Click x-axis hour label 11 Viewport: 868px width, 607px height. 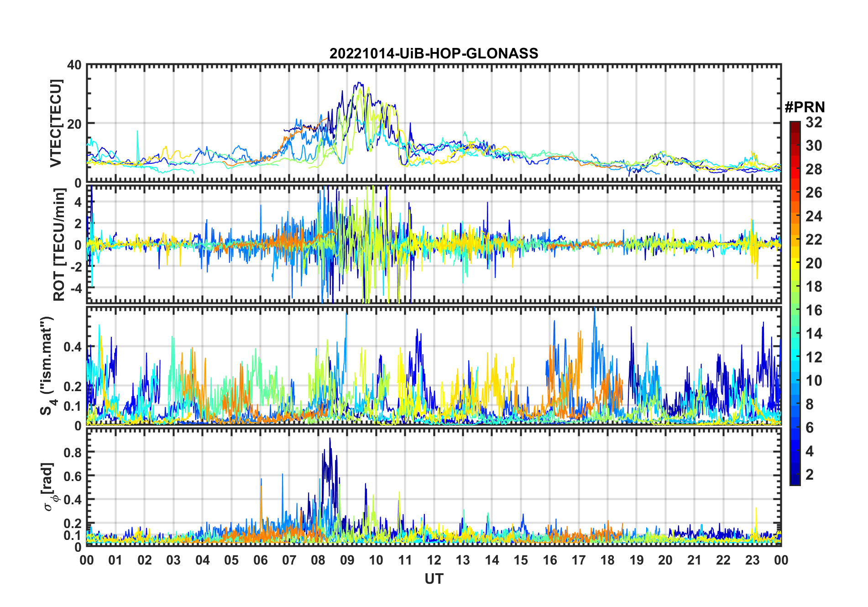coord(405,560)
